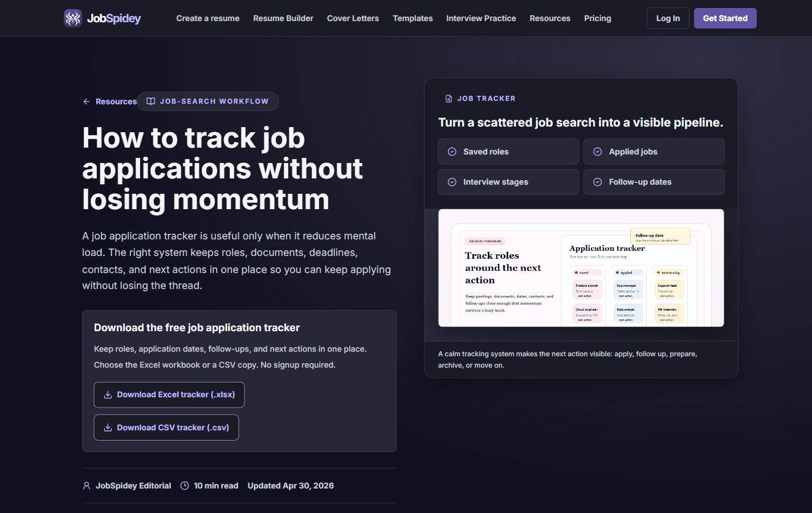Click the check circle icon on Applied jobs
Screen dimensions: 812x513
tap(598, 152)
